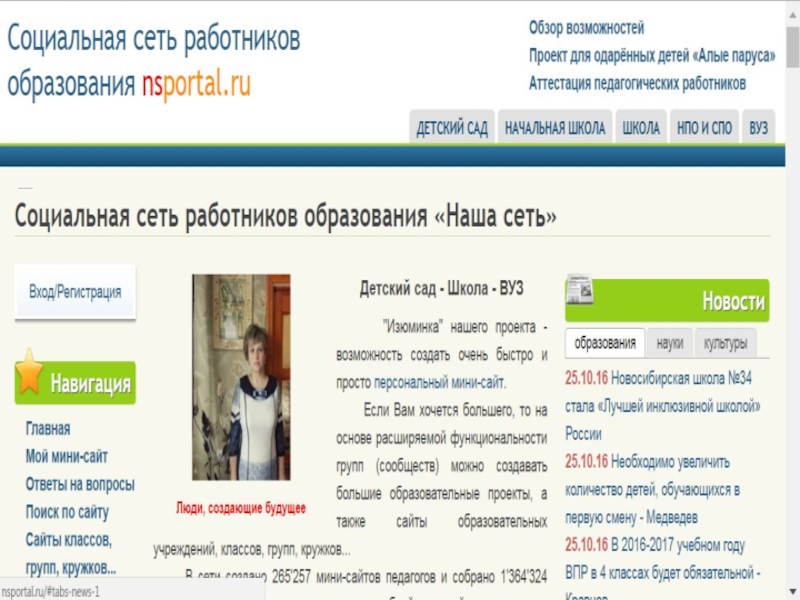Click the Люди, создающие будущее caption
800x600 pixels.
241,508
